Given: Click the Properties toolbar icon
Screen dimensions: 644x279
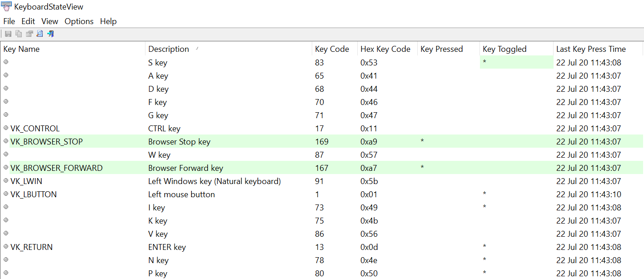Looking at the screenshot, I should coord(29,33).
